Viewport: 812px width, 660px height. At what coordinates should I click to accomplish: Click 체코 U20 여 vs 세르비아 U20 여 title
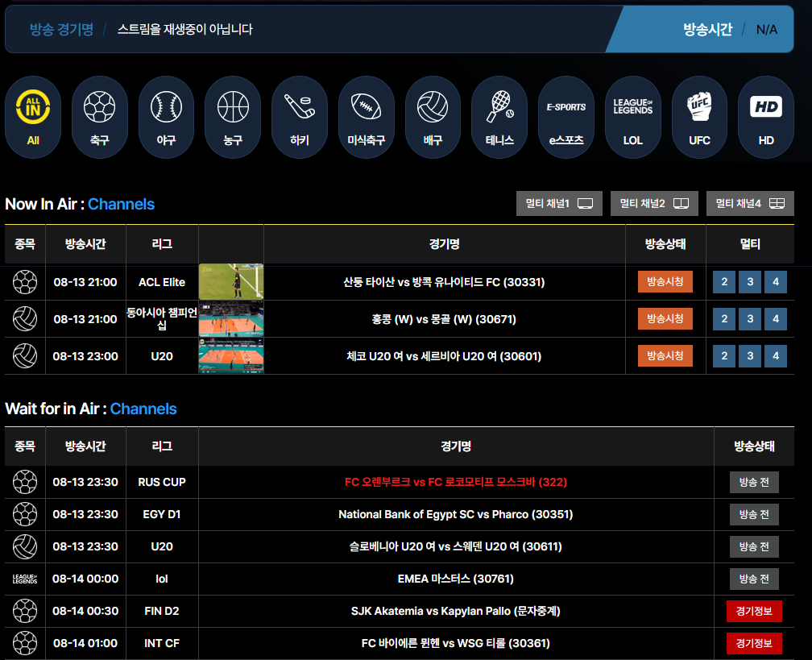coord(445,356)
